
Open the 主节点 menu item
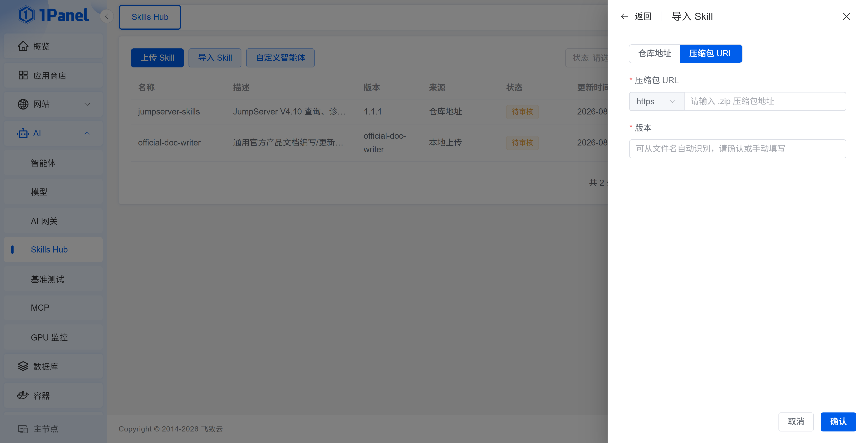53,429
